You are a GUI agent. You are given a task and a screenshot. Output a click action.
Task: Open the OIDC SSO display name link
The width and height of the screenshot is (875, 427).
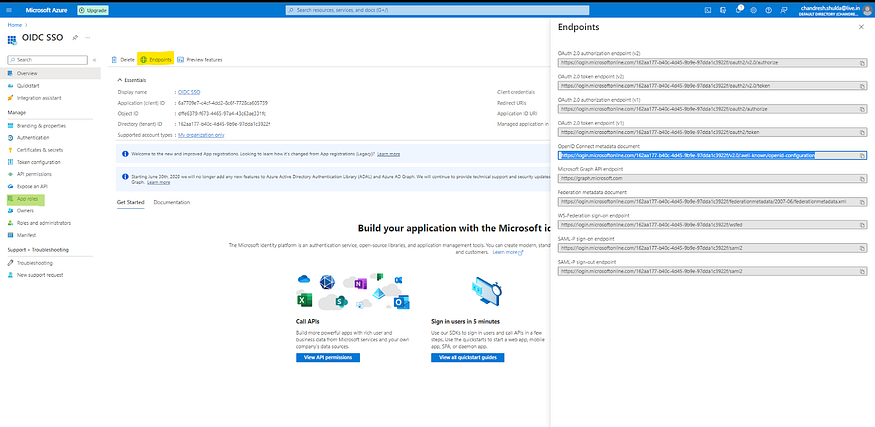click(189, 92)
